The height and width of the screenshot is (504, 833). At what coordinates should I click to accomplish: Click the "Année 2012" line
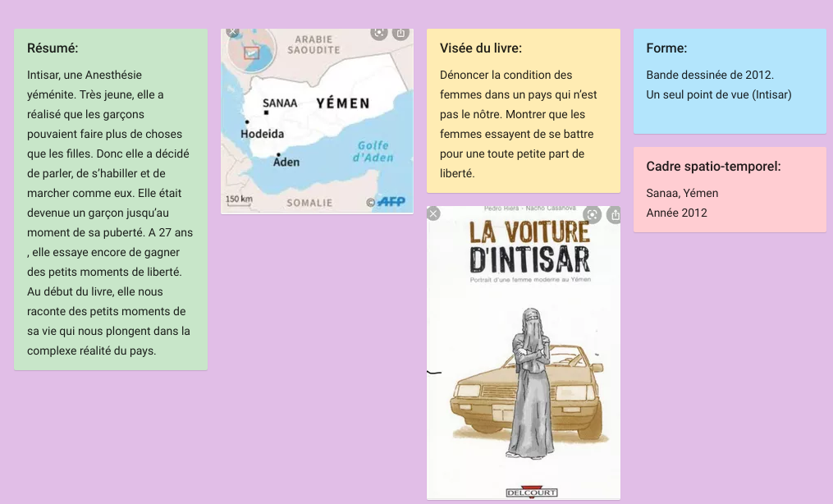point(677,213)
